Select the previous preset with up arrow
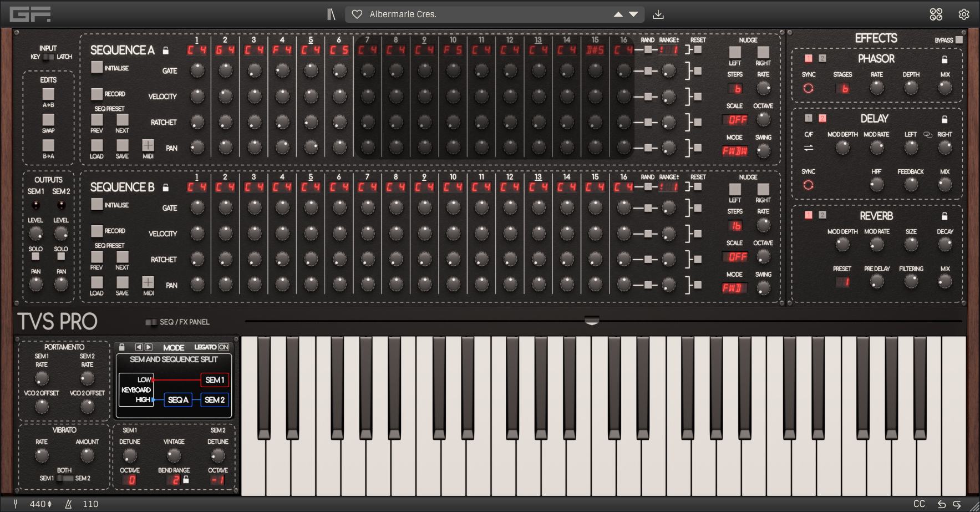 tap(618, 14)
